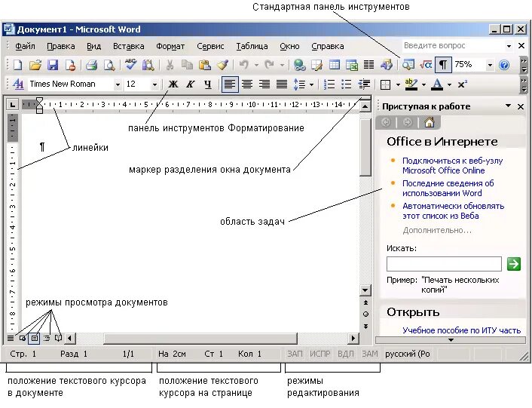
Task: Insert a hyperlink using the globe icon
Action: point(299,65)
